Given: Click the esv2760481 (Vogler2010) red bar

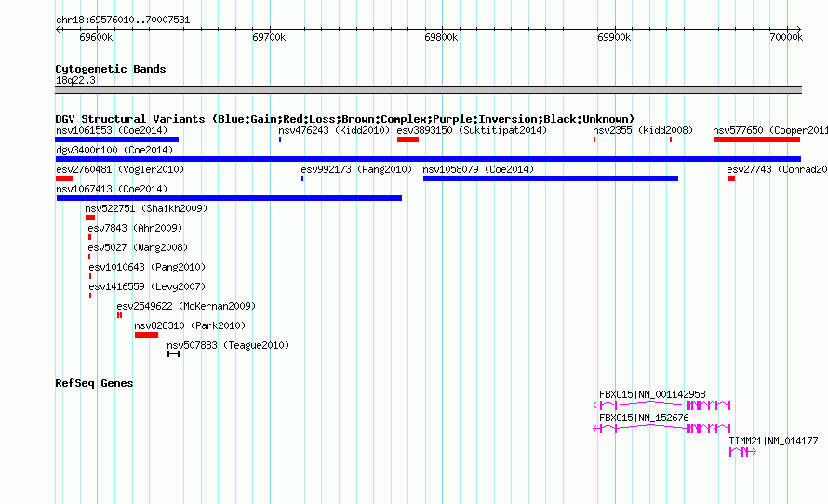Looking at the screenshot, I should click(64, 179).
